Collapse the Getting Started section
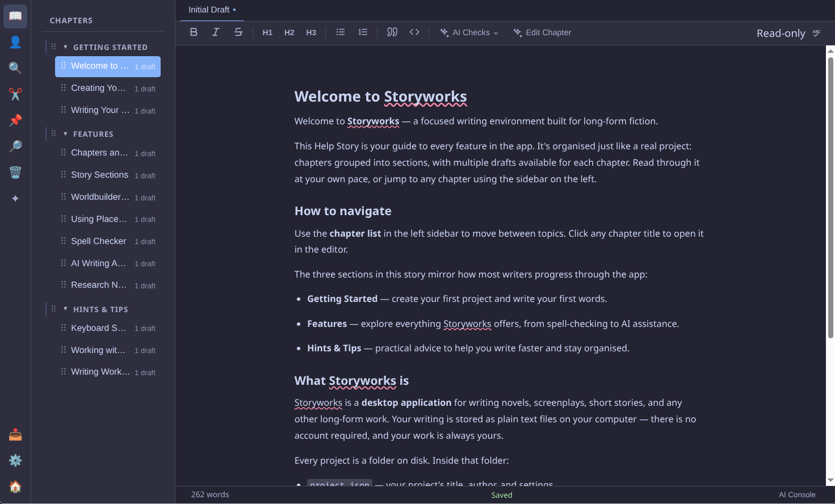835x504 pixels. [65, 47]
